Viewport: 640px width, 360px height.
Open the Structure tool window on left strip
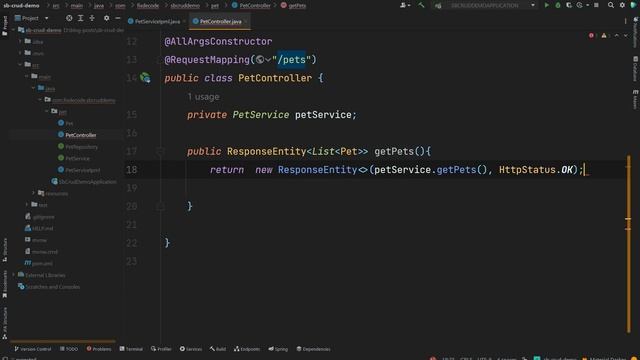(x=4, y=249)
